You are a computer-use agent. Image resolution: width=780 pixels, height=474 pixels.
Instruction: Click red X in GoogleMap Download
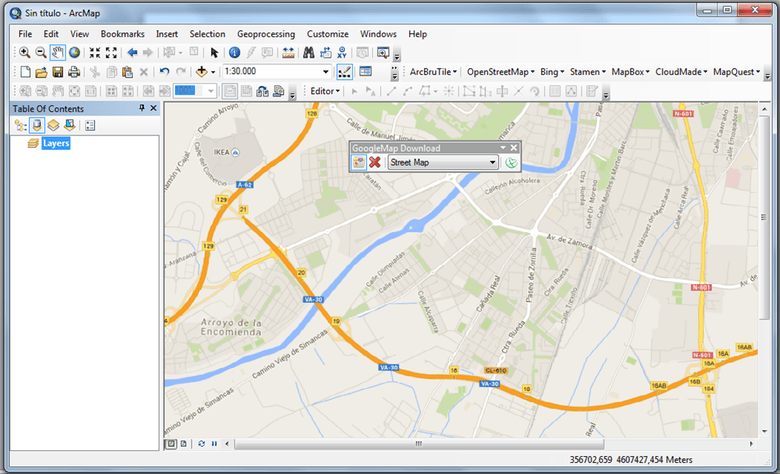[x=375, y=162]
